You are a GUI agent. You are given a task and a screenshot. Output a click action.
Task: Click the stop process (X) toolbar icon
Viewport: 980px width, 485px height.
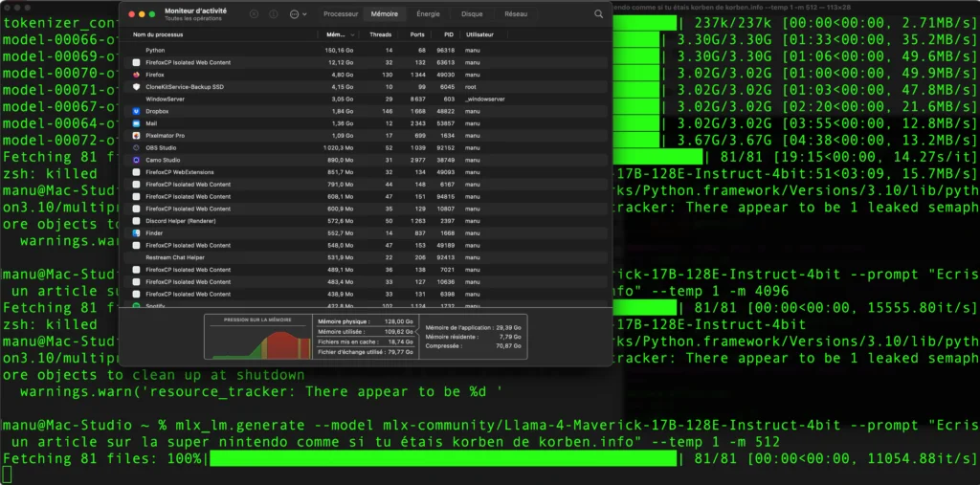point(254,13)
